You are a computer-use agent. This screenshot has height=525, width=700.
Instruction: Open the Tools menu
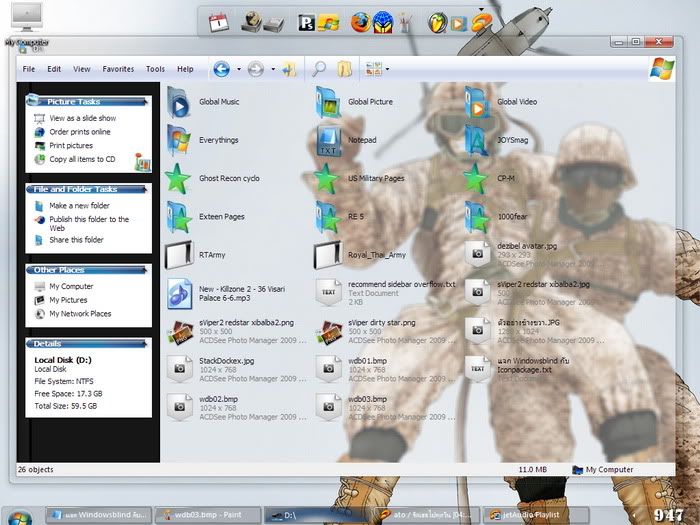click(x=155, y=69)
